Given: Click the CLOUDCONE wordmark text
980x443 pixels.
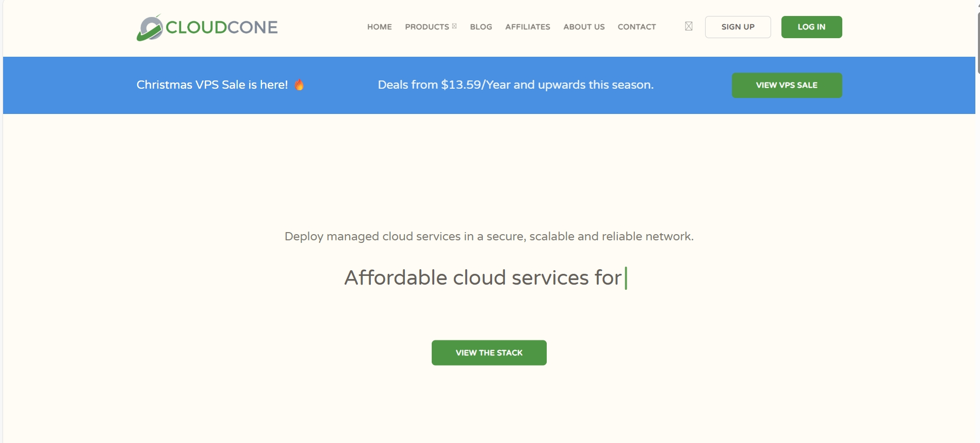Looking at the screenshot, I should coord(222,27).
